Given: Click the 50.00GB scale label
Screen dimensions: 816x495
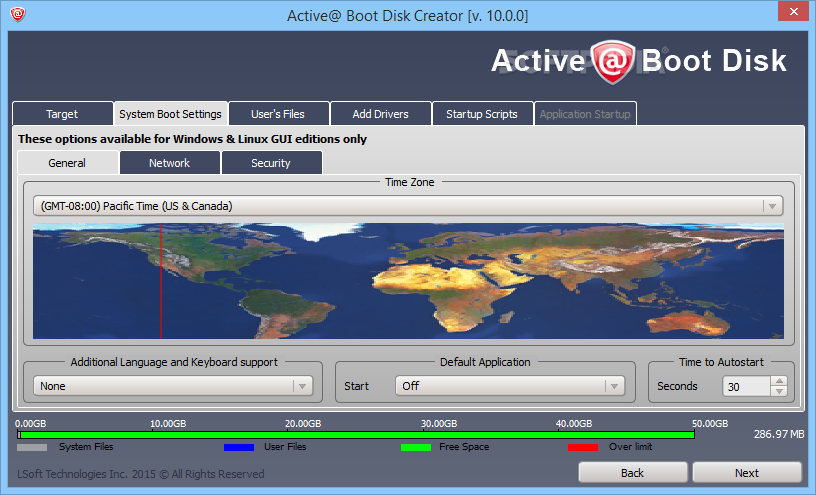Looking at the screenshot, I should point(710,424).
